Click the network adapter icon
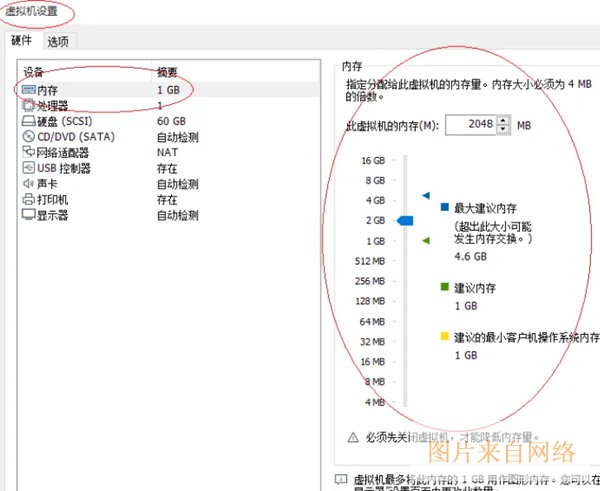The width and height of the screenshot is (600, 491). click(x=29, y=152)
